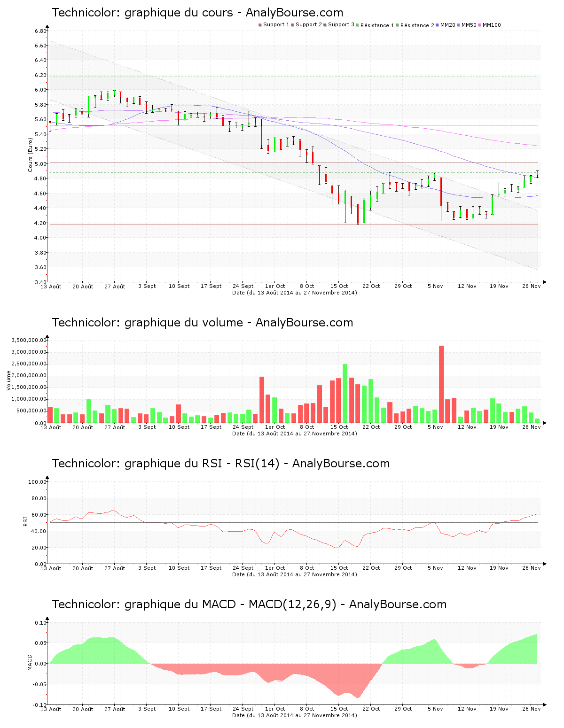Click '22 Oct' on the RSI chart axis
The image size is (564, 728).
coord(371,568)
